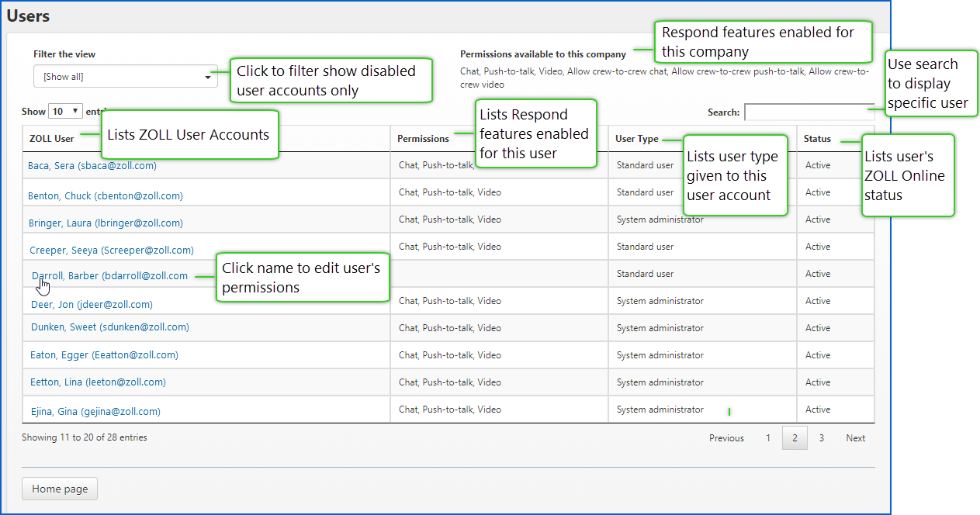
Task: Click Darroll, Barber name link
Action: click(x=109, y=276)
